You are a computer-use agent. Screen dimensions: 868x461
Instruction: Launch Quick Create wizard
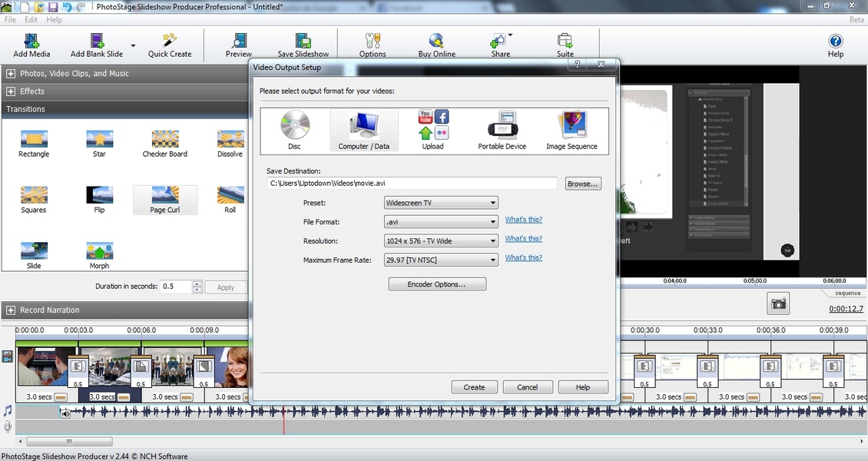tap(170, 45)
